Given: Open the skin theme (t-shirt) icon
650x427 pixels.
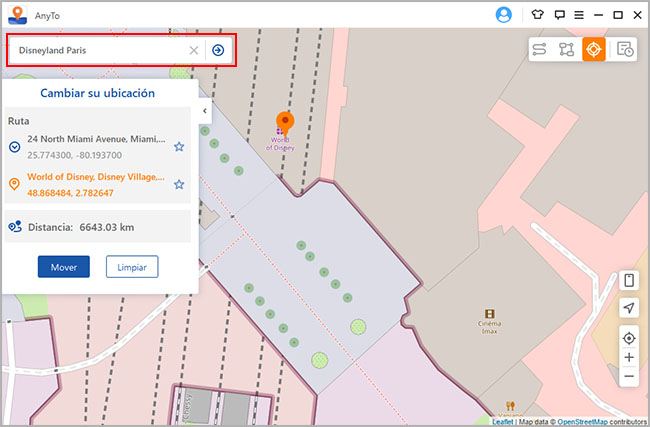Looking at the screenshot, I should point(538,15).
